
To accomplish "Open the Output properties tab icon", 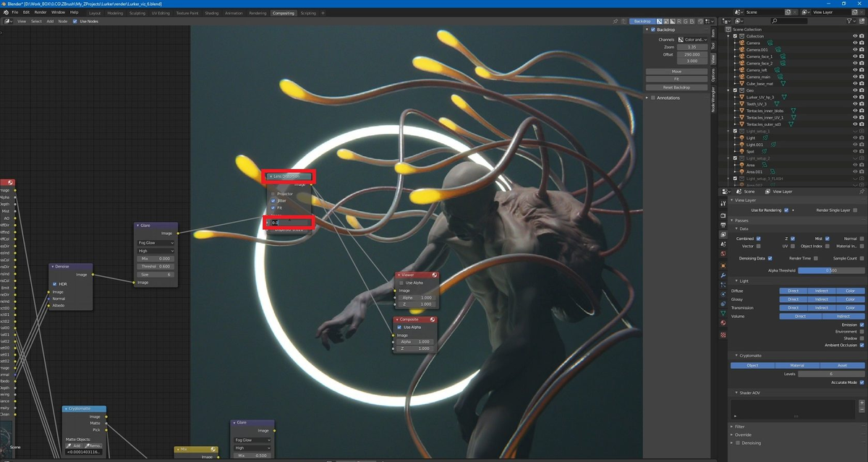I will pos(723,225).
